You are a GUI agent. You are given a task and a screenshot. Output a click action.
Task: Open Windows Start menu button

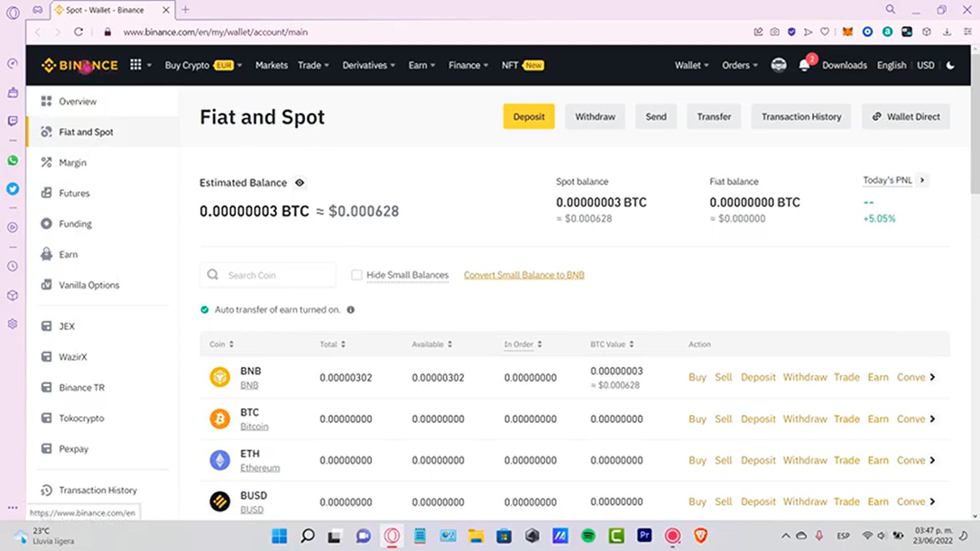pyautogui.click(x=279, y=536)
